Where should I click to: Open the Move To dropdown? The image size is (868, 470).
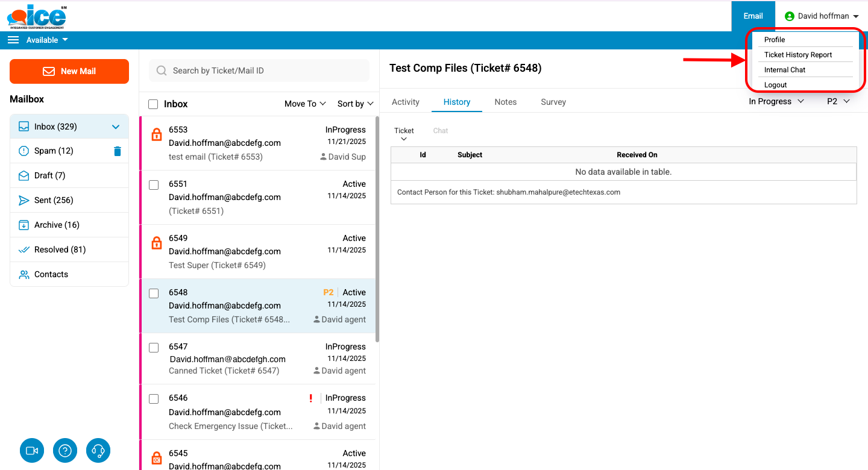305,104
